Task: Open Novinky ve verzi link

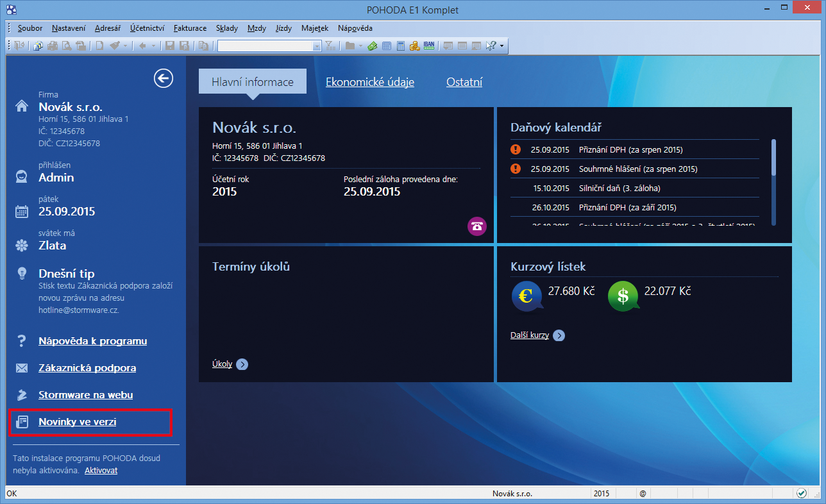Action: pyautogui.click(x=77, y=422)
